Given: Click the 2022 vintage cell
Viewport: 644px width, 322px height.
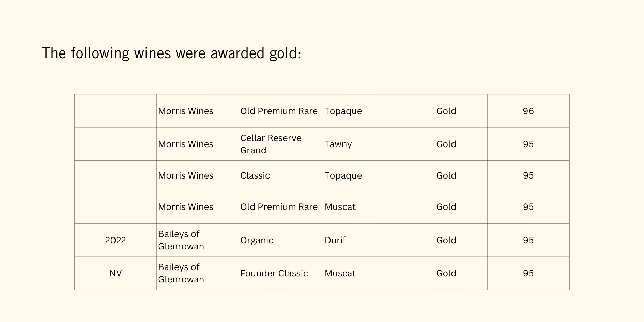Looking at the screenshot, I should (116, 240).
